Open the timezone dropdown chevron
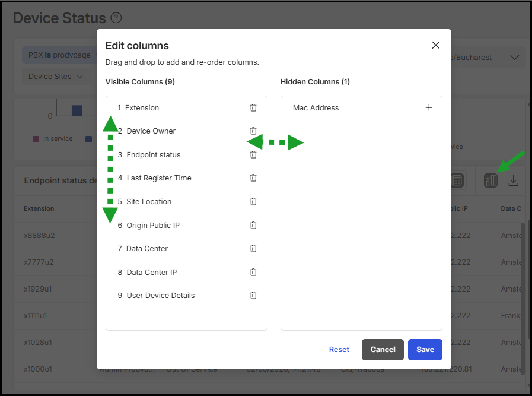 [x=514, y=58]
